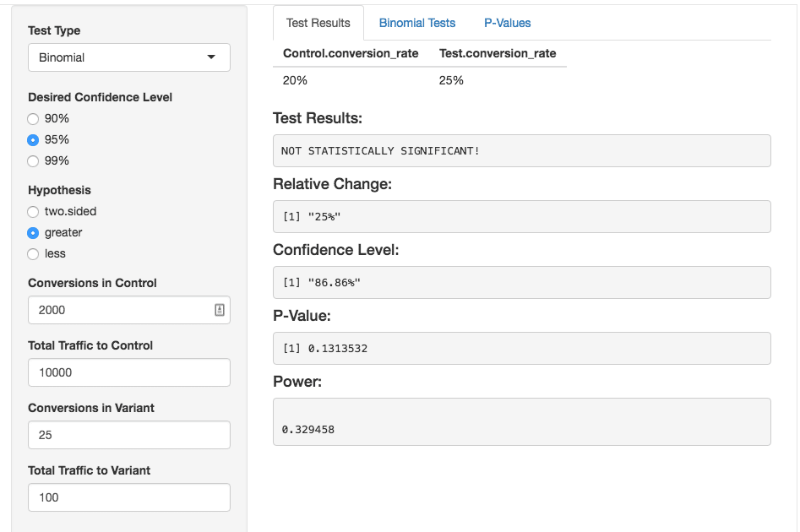Click the Confidence Level 86.86% output
This screenshot has width=800, height=532.
click(x=521, y=282)
